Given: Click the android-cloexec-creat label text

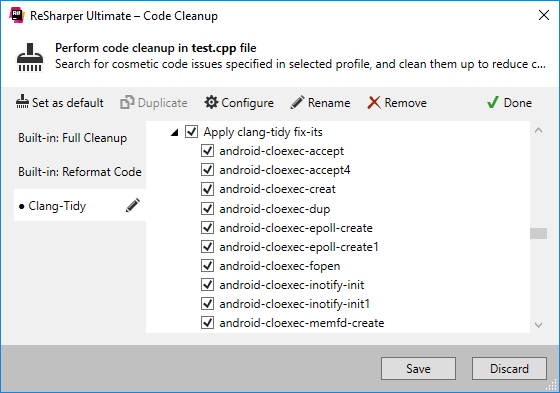Looking at the screenshot, I should (278, 189).
